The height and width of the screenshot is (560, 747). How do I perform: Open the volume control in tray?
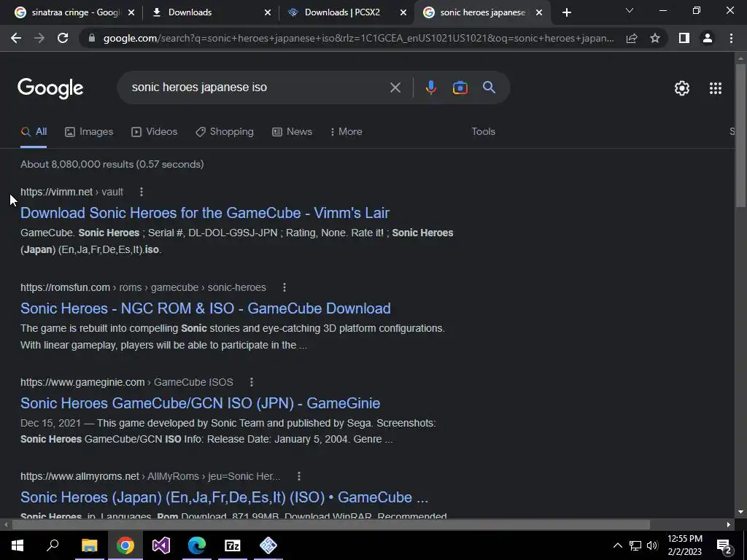(652, 545)
